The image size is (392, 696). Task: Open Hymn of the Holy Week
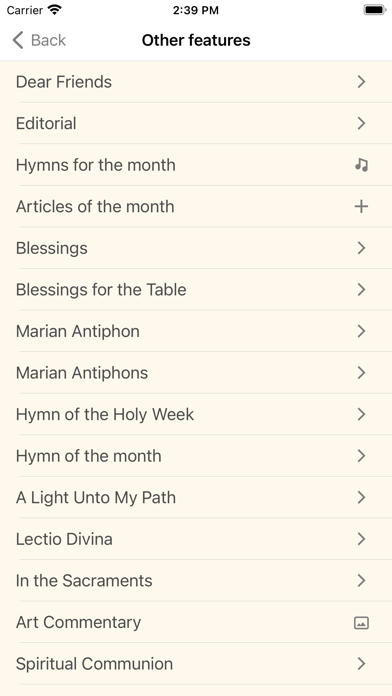point(196,415)
